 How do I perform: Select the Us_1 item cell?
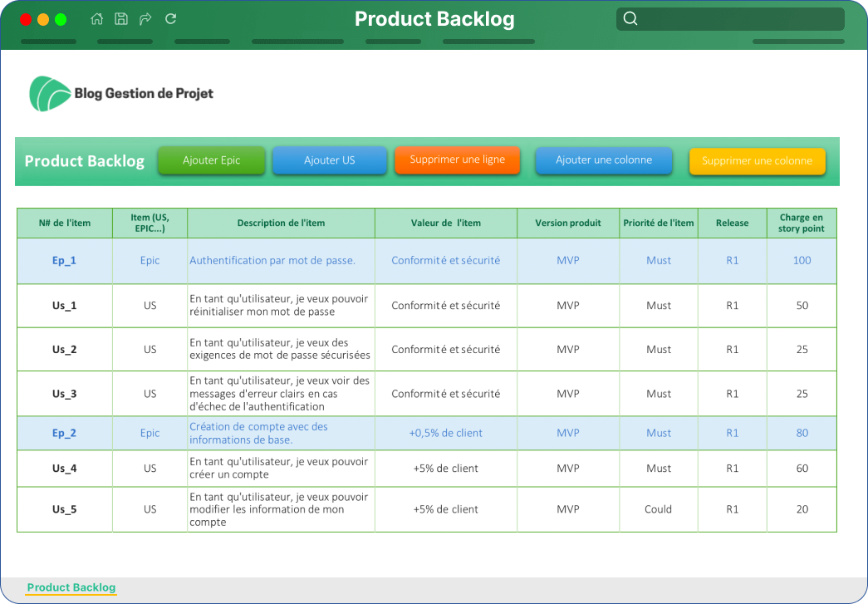click(x=65, y=306)
